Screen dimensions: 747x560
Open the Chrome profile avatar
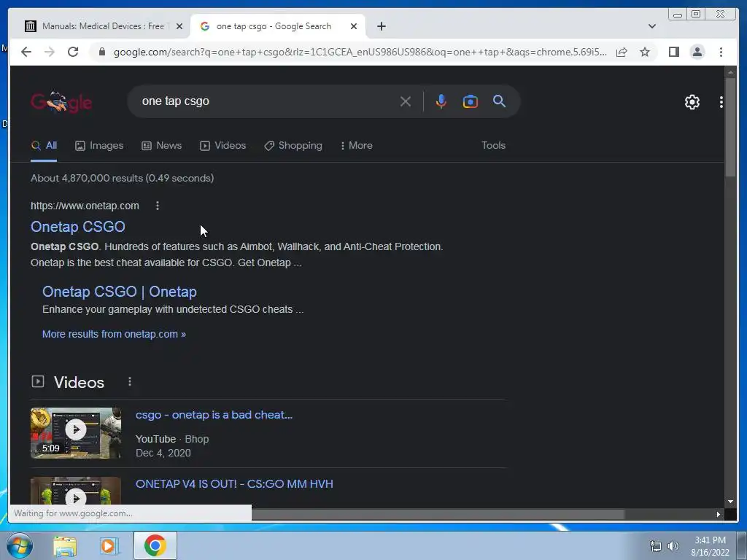pyautogui.click(x=697, y=52)
